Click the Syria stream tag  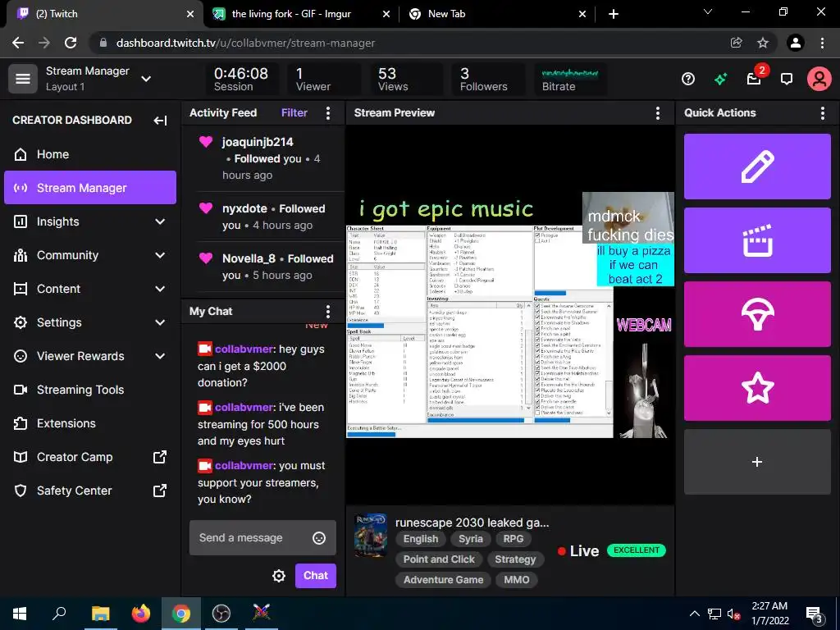pos(470,540)
